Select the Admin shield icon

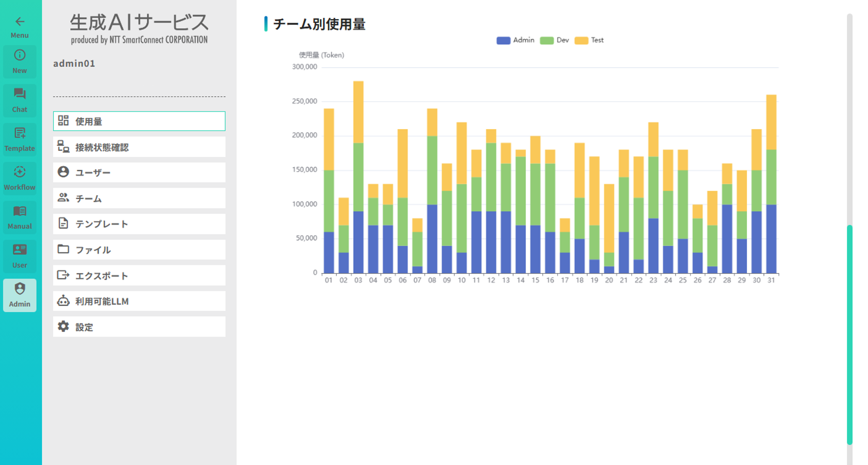coord(20,289)
